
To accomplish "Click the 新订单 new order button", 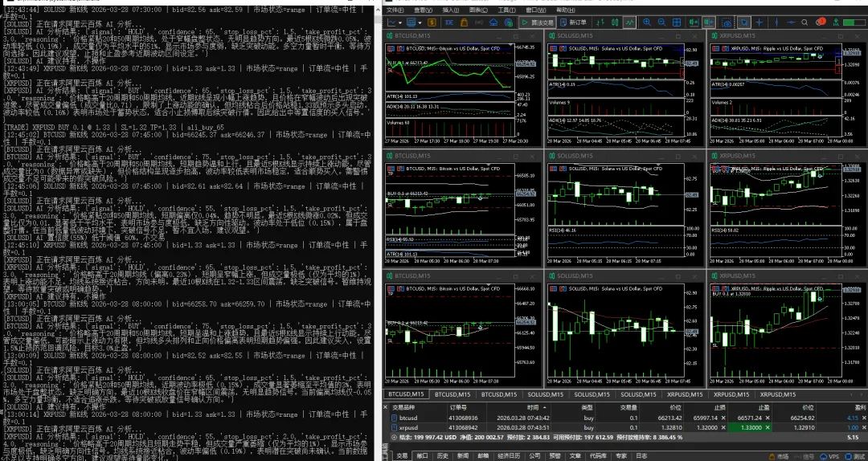I will (x=574, y=22).
